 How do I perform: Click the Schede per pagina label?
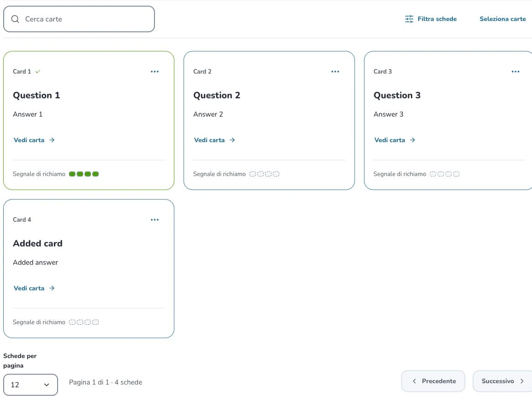point(20,361)
